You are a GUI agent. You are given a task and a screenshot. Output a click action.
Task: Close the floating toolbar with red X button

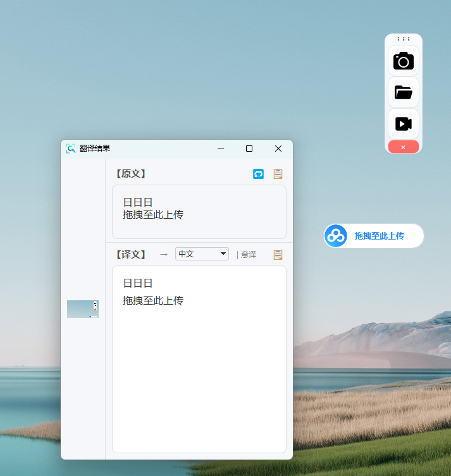404,147
